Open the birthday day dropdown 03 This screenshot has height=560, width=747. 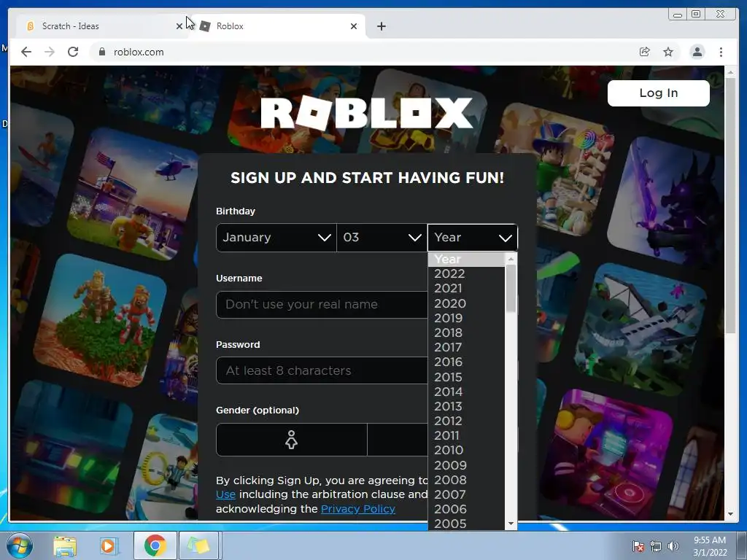(x=382, y=237)
